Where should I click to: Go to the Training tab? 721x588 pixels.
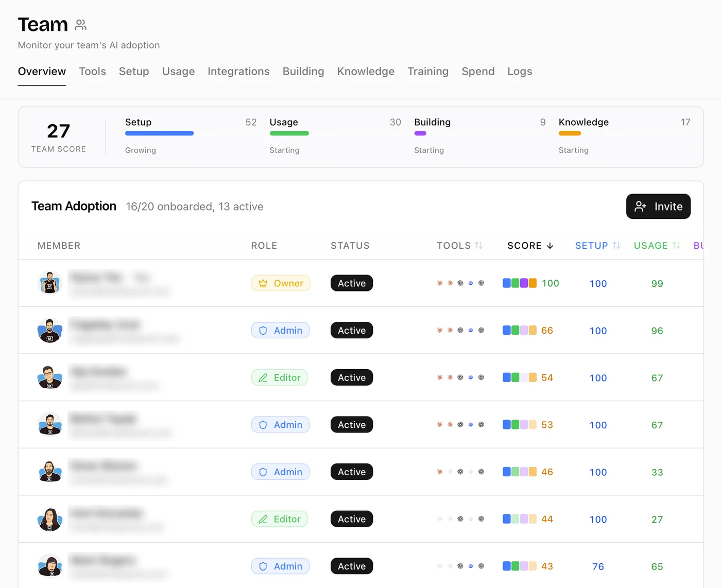tap(428, 72)
